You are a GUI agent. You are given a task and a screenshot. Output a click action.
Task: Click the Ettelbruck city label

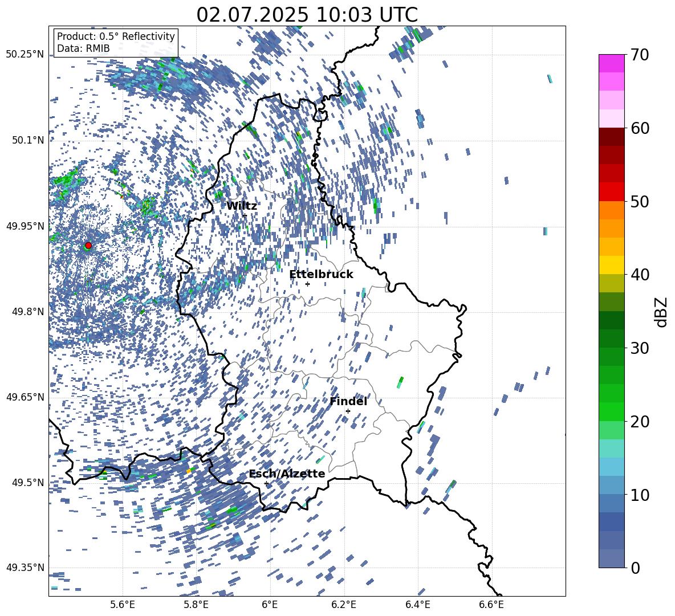321,275
